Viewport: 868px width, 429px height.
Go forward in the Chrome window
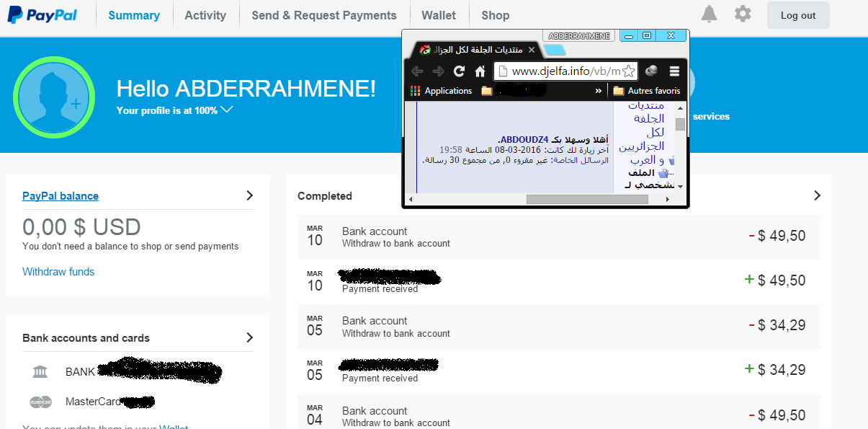(438, 71)
